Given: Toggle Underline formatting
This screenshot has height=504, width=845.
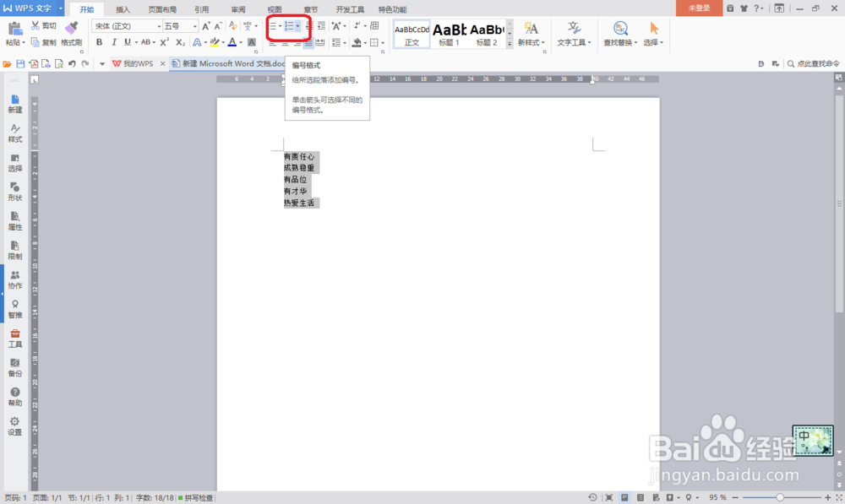Looking at the screenshot, I should point(128,42).
